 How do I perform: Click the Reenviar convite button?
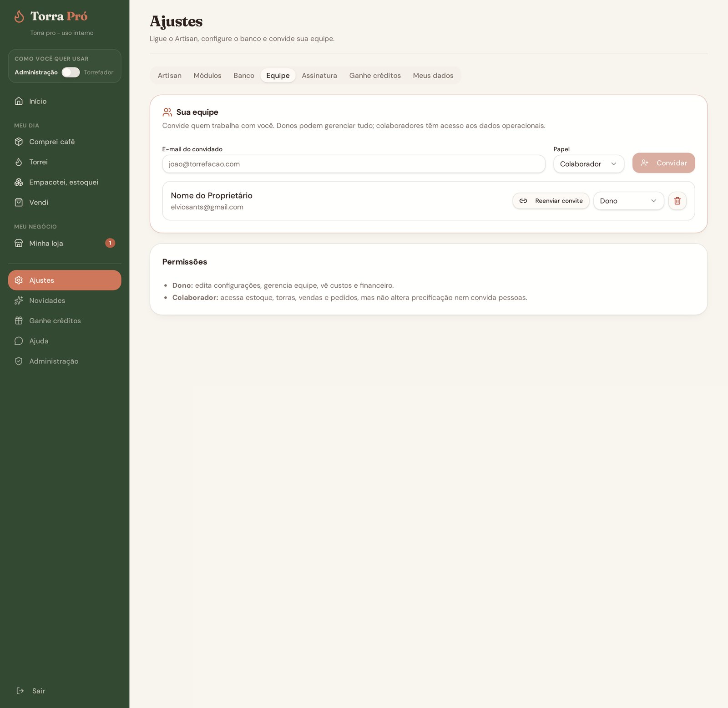pos(551,201)
